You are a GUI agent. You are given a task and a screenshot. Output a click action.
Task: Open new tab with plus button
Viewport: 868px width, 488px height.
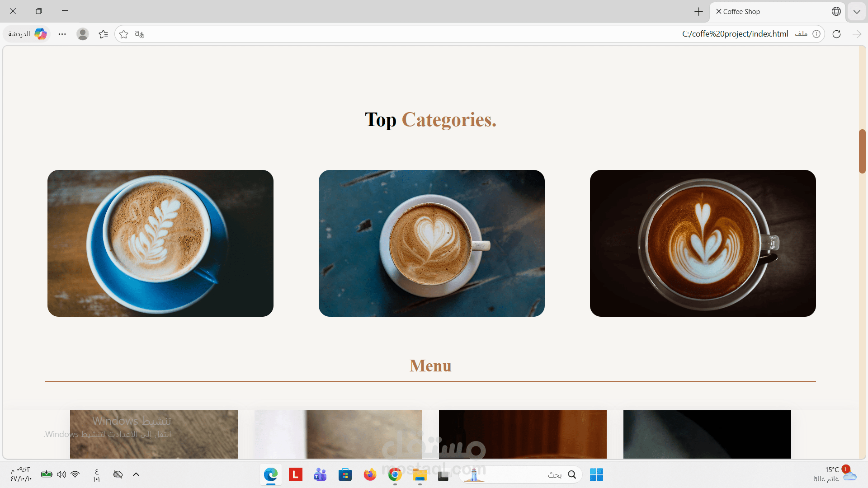pos(698,12)
